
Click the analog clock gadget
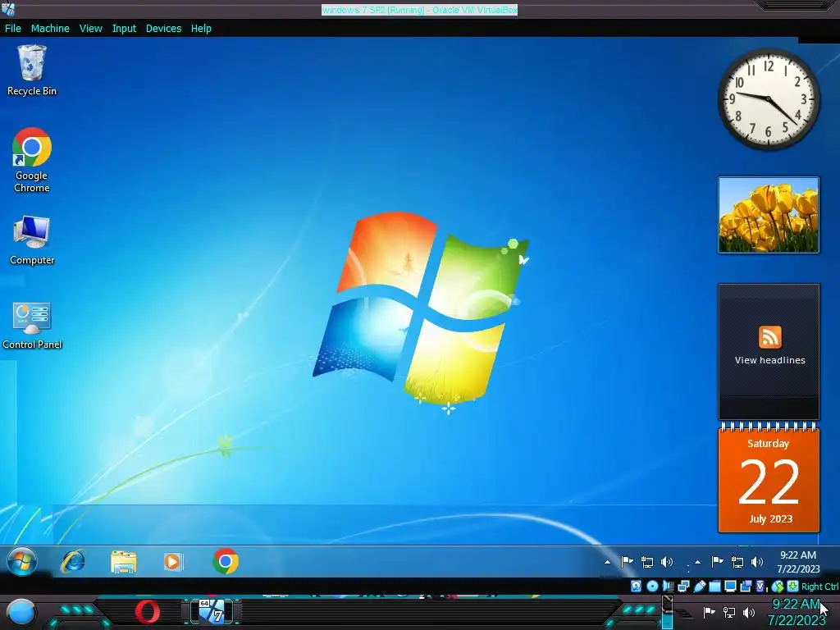[768, 99]
